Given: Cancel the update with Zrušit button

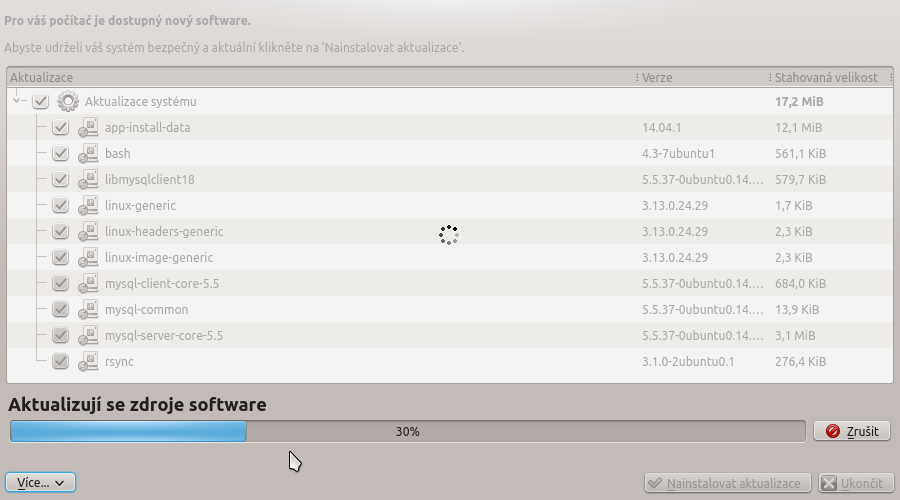Looking at the screenshot, I should [852, 431].
